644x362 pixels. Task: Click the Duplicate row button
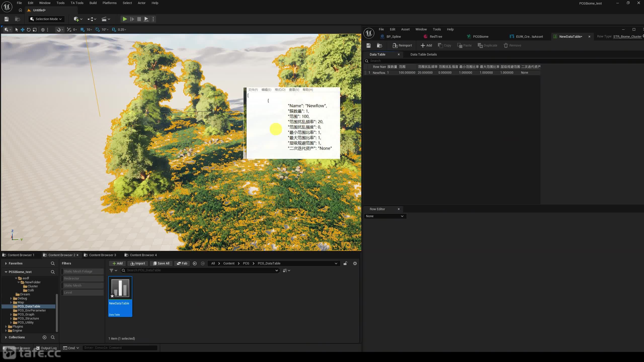click(487, 46)
